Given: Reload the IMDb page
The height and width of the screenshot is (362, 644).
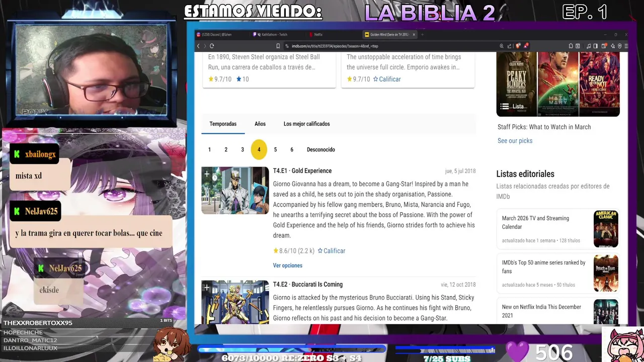Looking at the screenshot, I should coord(212,46).
